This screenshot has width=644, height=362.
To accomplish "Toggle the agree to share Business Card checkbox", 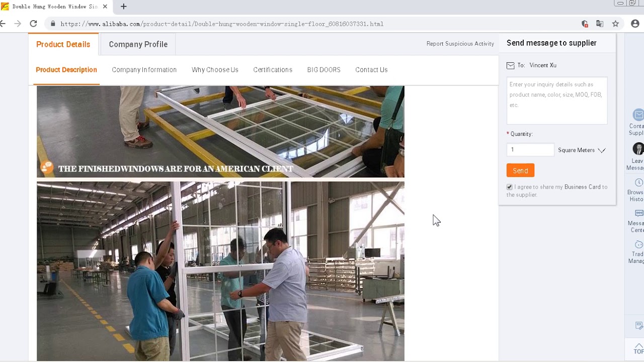I will tap(509, 187).
